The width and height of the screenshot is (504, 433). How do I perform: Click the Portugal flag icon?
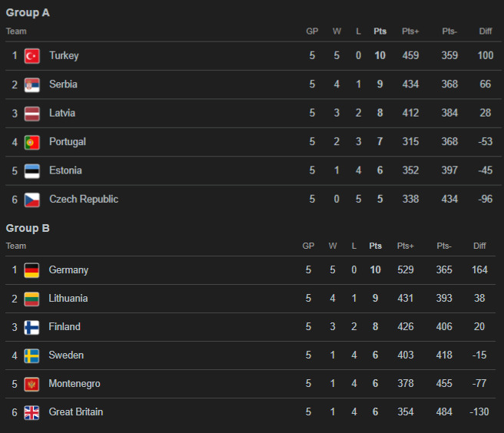[x=31, y=142]
